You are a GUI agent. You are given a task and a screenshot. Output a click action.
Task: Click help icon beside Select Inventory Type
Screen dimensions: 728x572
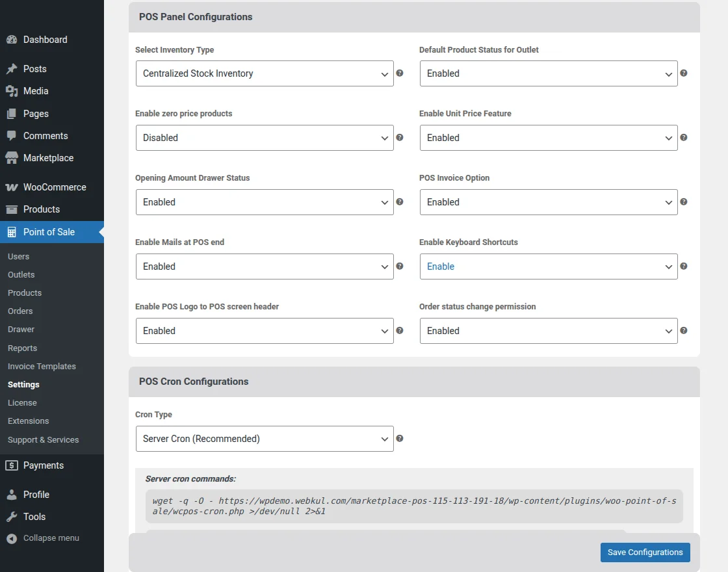(x=400, y=73)
